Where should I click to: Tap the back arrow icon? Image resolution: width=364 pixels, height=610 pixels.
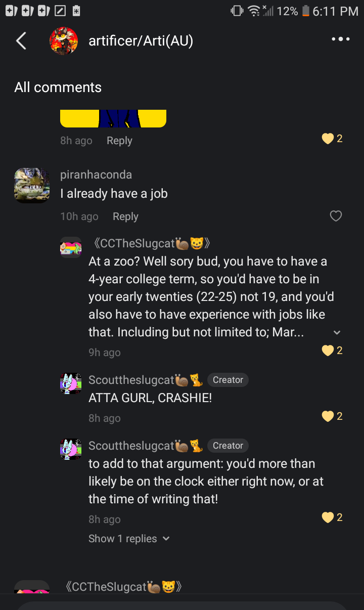tap(21, 41)
